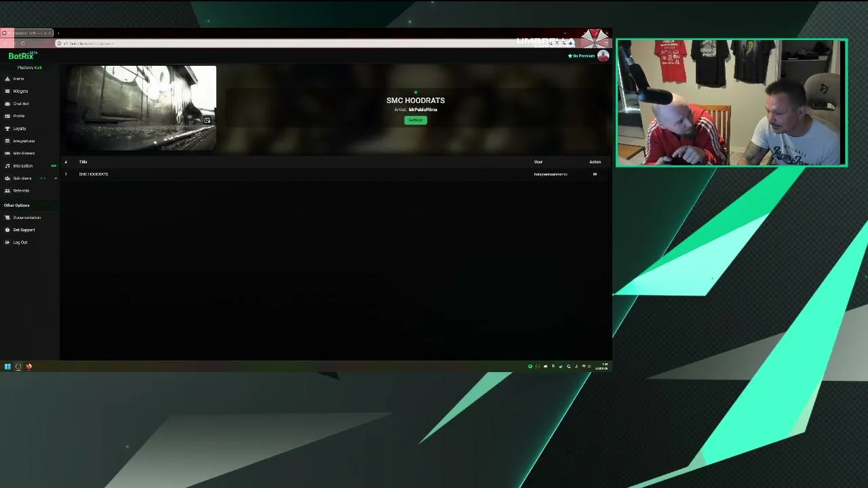This screenshot has width=868, height=488.
Task: Click the Go Premium link
Action: pos(582,56)
